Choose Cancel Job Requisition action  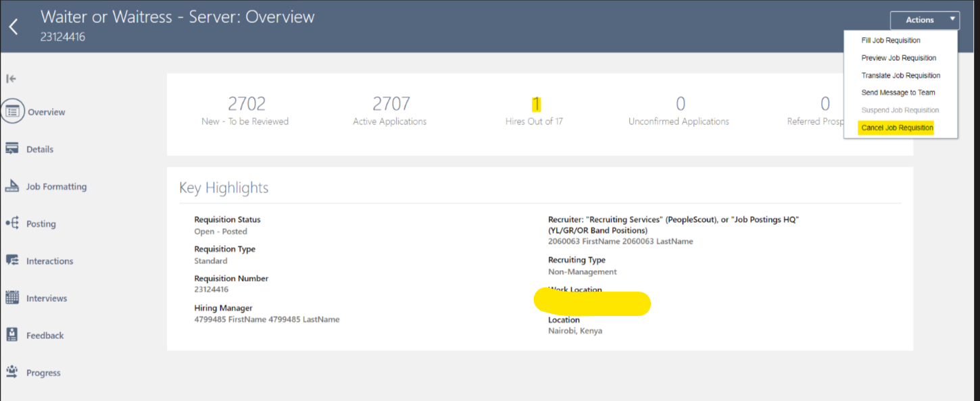(x=895, y=127)
